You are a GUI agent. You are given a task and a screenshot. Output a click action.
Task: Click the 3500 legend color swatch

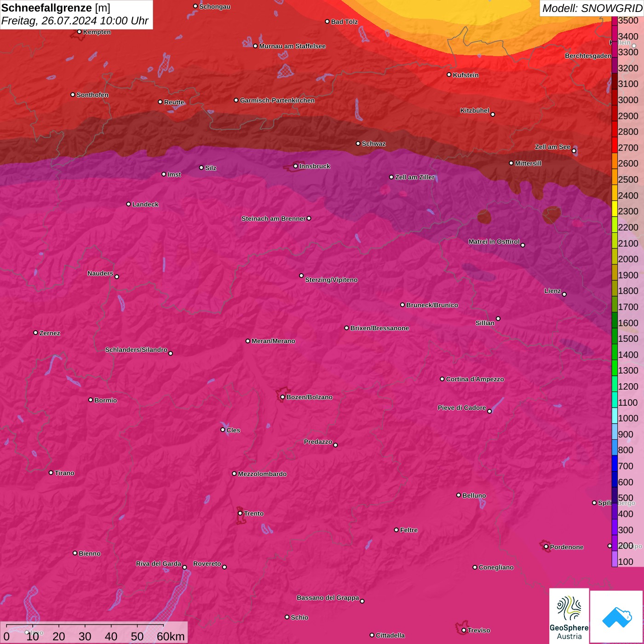click(x=614, y=21)
